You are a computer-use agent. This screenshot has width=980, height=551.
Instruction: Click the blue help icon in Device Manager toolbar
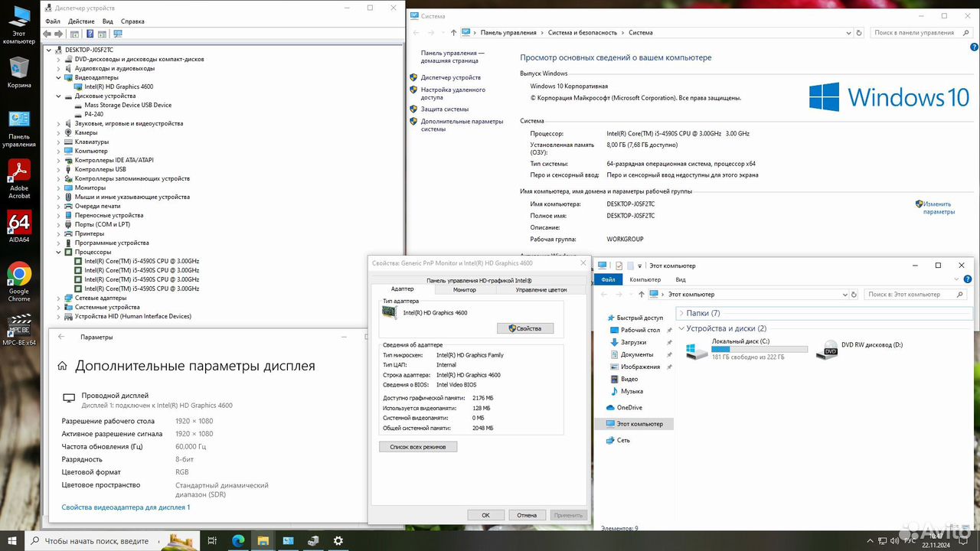coord(90,34)
